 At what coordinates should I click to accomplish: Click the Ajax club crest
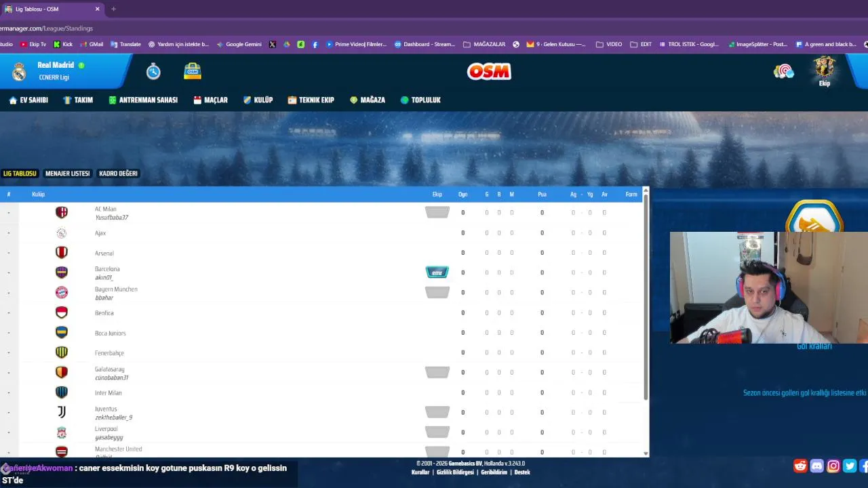(x=62, y=232)
